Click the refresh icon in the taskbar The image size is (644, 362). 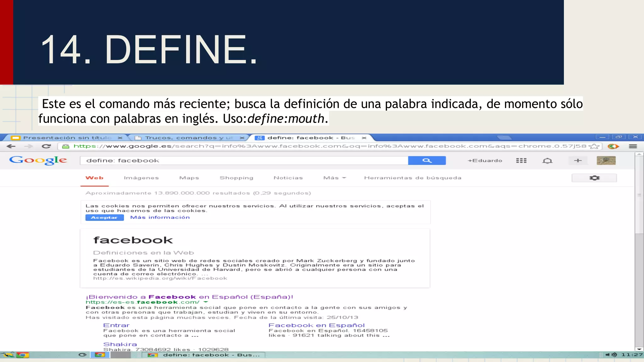pos(83,355)
